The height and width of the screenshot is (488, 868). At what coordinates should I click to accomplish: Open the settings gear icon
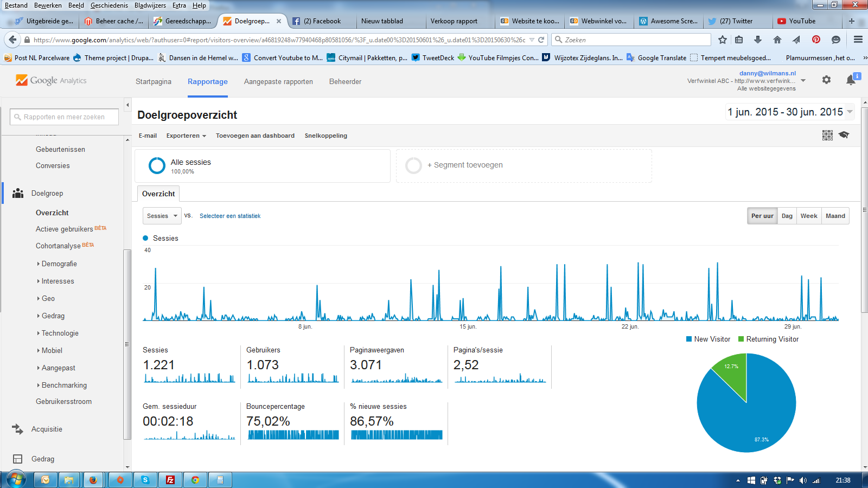click(x=826, y=80)
